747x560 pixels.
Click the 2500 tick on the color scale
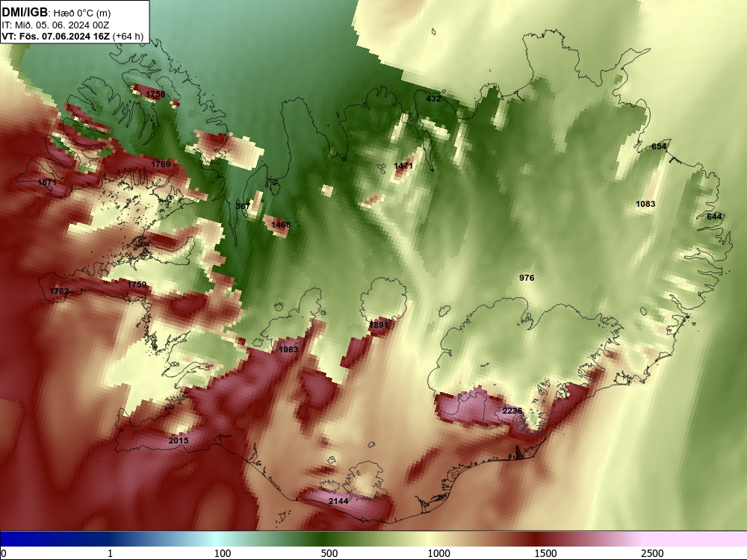pyautogui.click(x=652, y=553)
